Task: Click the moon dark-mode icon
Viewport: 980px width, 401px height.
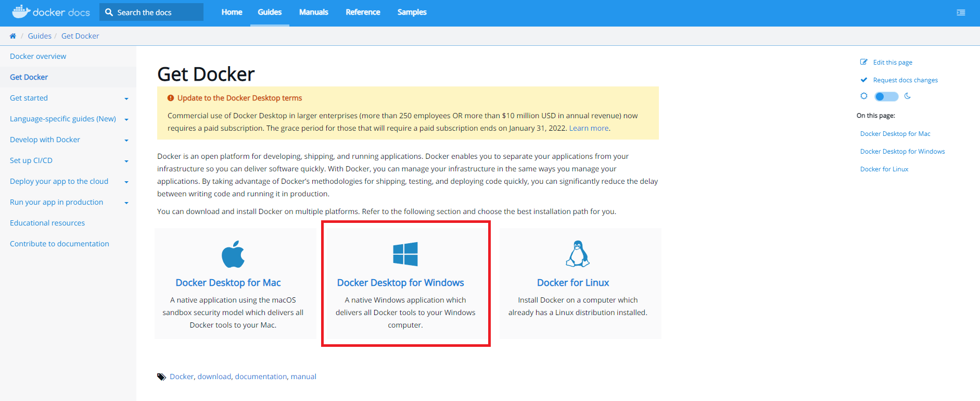Action: 908,96
